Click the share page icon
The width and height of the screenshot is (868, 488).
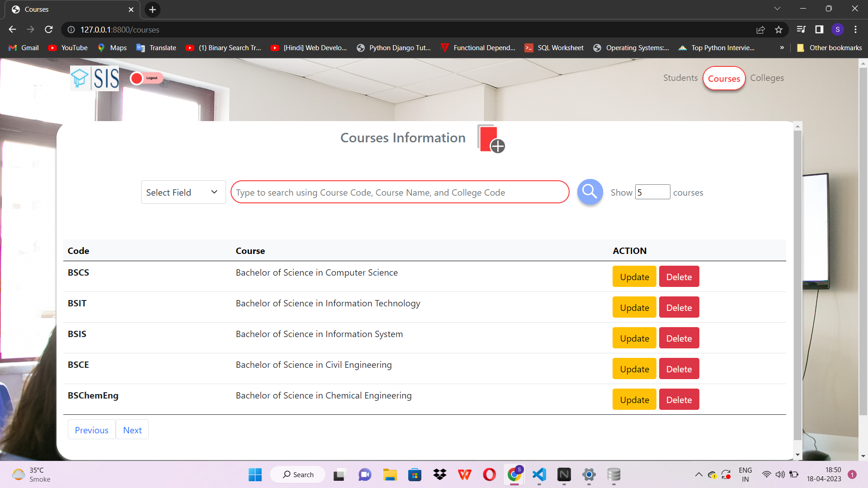[760, 29]
